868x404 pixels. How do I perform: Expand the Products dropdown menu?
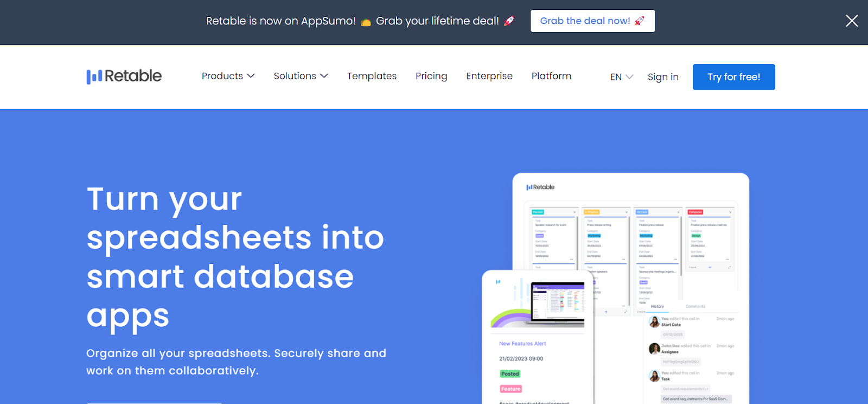pyautogui.click(x=228, y=76)
